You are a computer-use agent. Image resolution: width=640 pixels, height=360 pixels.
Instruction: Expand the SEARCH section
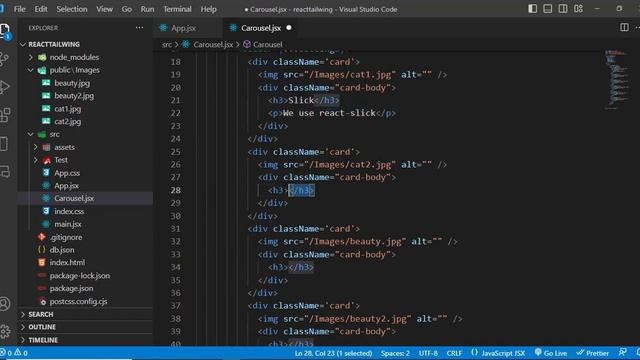click(x=41, y=314)
